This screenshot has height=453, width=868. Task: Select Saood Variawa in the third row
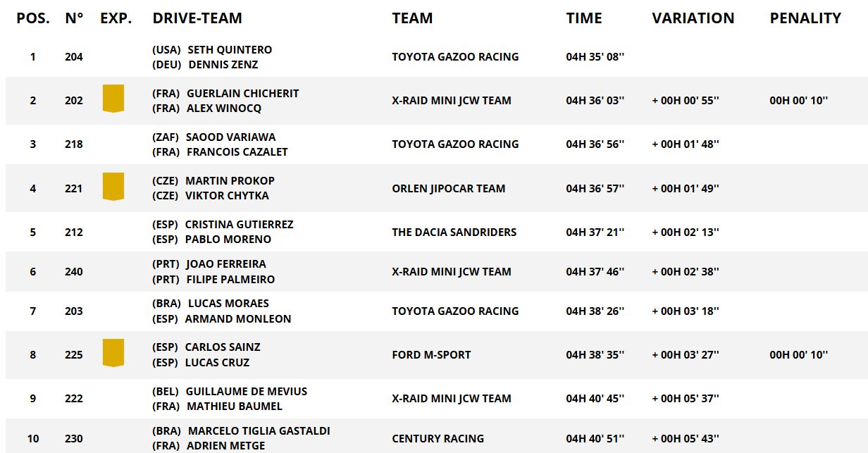tap(230, 137)
